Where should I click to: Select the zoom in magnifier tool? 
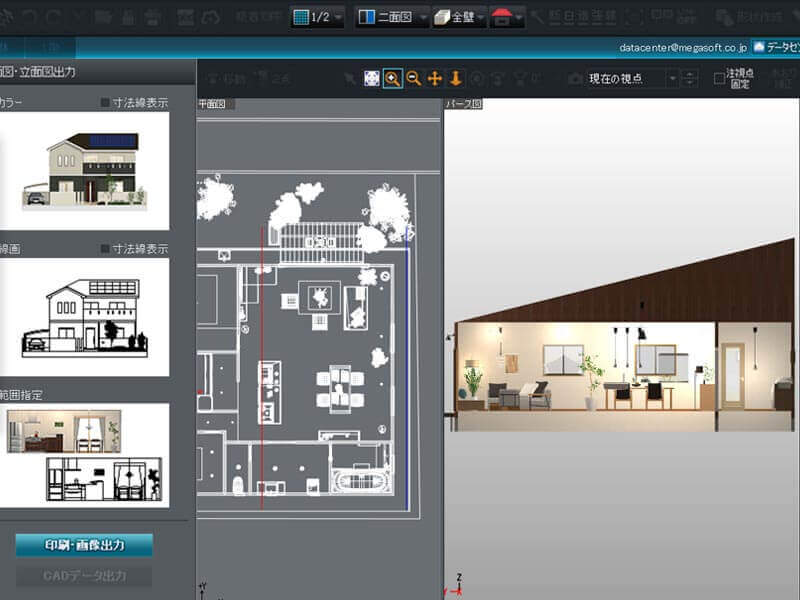[x=392, y=78]
